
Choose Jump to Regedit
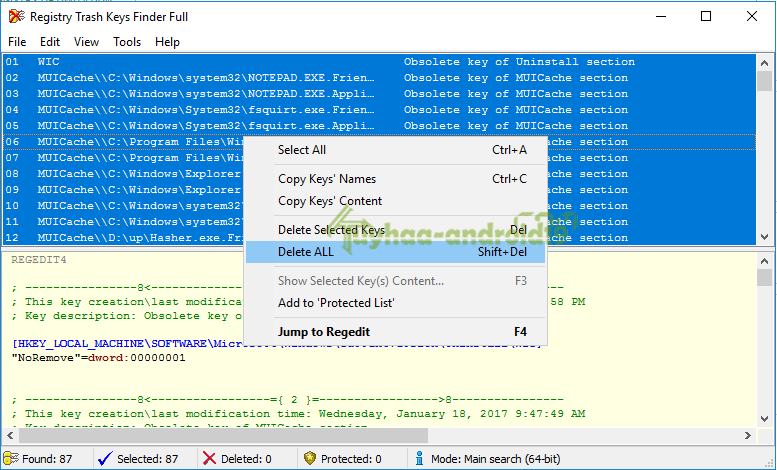click(x=396, y=332)
